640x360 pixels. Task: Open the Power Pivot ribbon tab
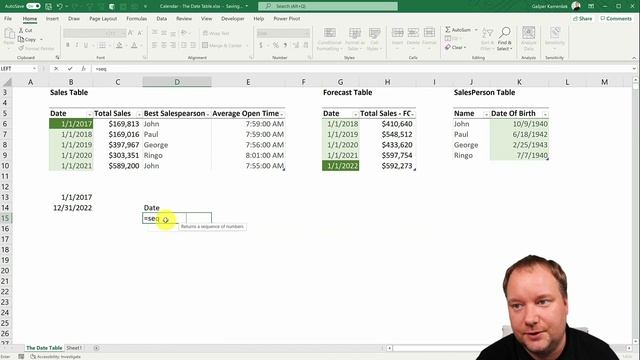[287, 18]
